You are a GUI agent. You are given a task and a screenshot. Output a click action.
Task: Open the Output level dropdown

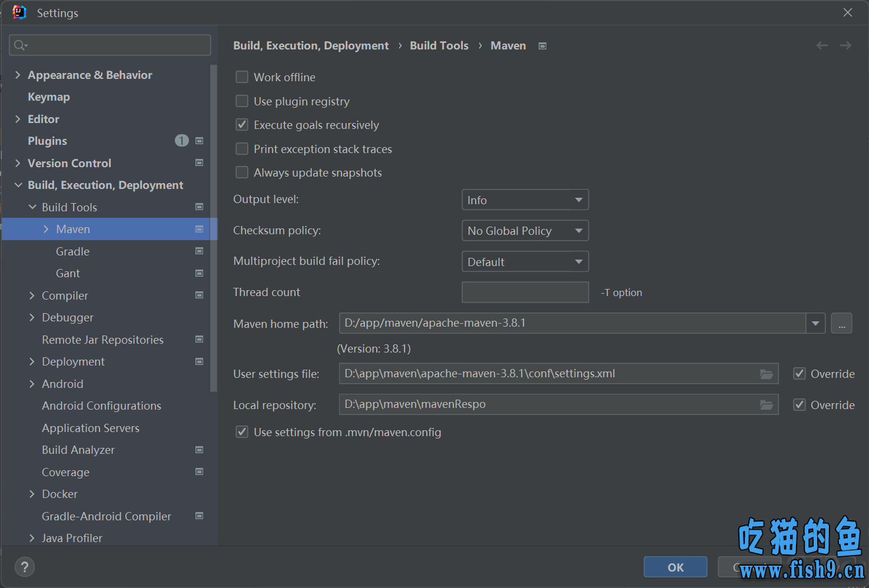525,200
